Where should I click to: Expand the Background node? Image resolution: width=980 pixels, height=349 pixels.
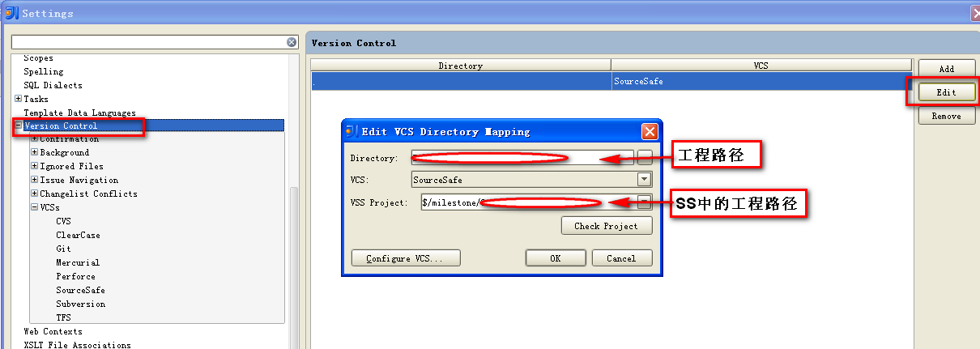click(34, 152)
